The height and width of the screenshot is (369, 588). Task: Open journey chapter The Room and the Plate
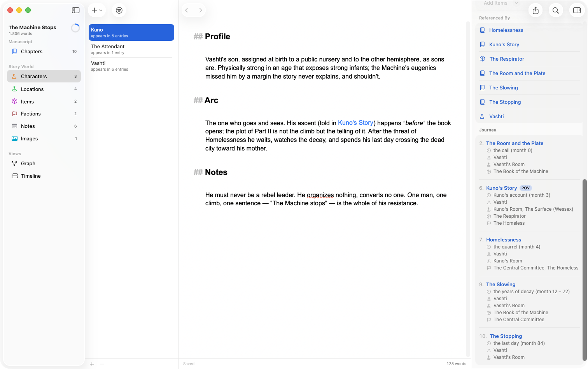pyautogui.click(x=514, y=143)
